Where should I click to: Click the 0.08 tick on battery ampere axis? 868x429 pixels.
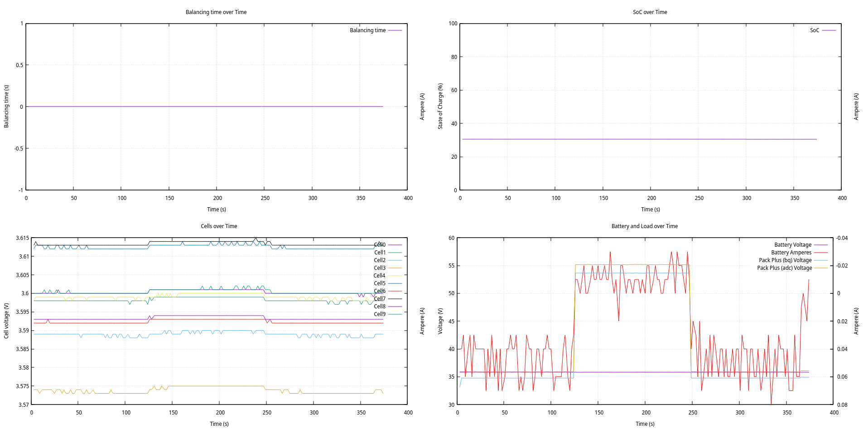click(842, 405)
